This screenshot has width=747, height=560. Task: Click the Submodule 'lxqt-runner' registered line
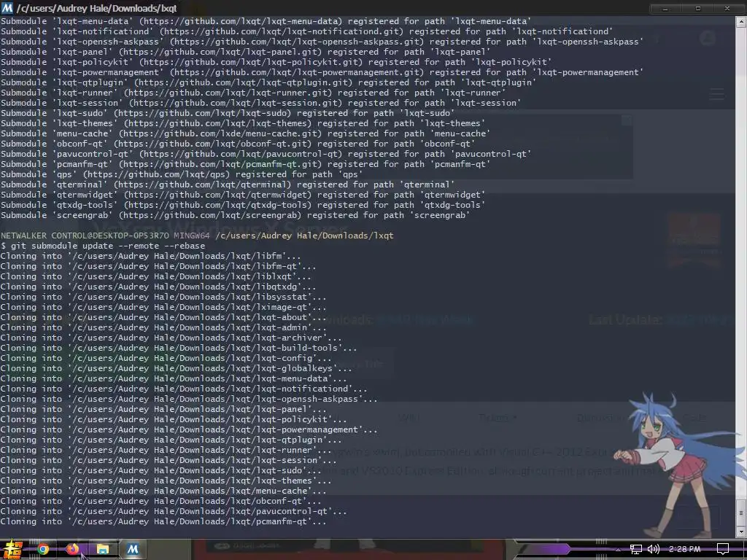pos(253,93)
